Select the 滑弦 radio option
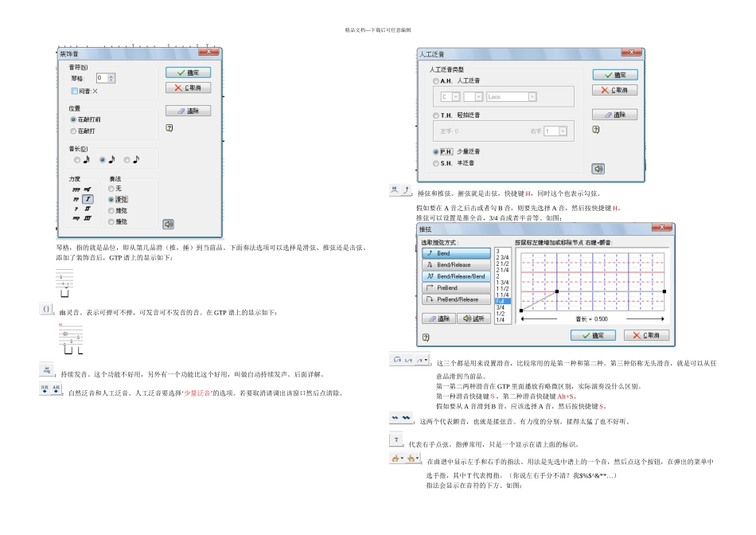The image size is (756, 535). [x=111, y=200]
